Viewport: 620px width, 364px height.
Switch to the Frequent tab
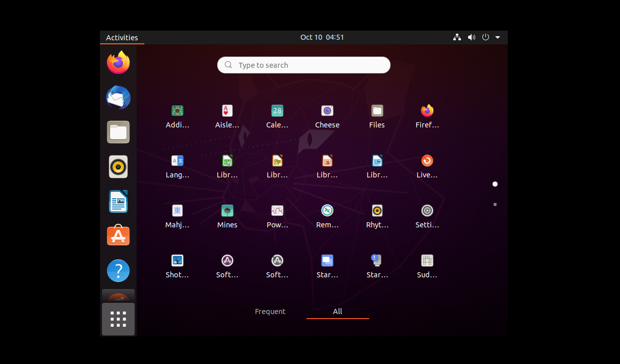270,311
